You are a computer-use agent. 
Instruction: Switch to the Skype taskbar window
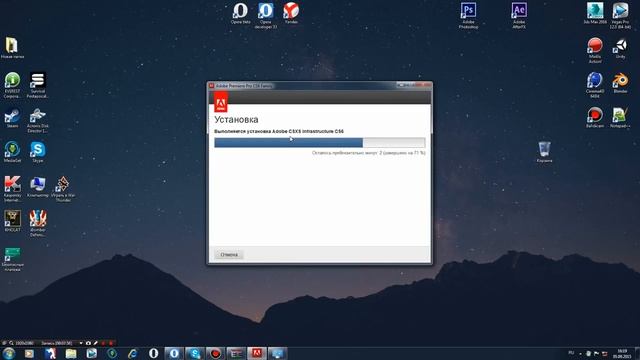click(x=195, y=353)
